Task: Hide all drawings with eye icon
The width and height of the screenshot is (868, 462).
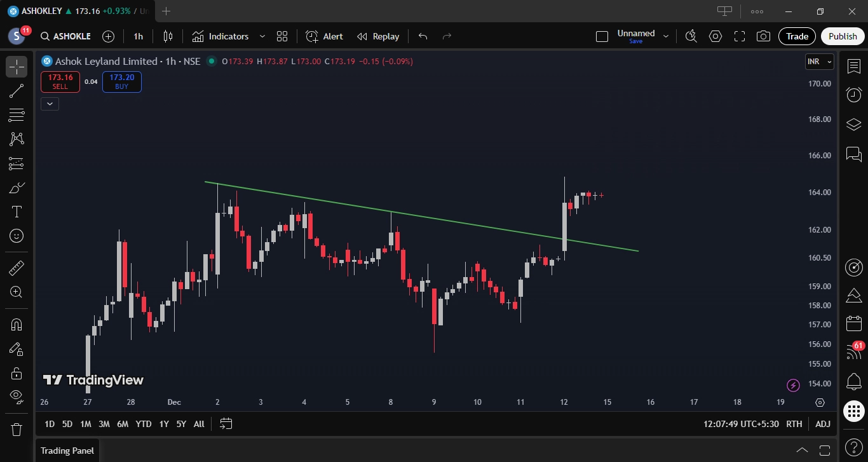Action: pyautogui.click(x=17, y=397)
